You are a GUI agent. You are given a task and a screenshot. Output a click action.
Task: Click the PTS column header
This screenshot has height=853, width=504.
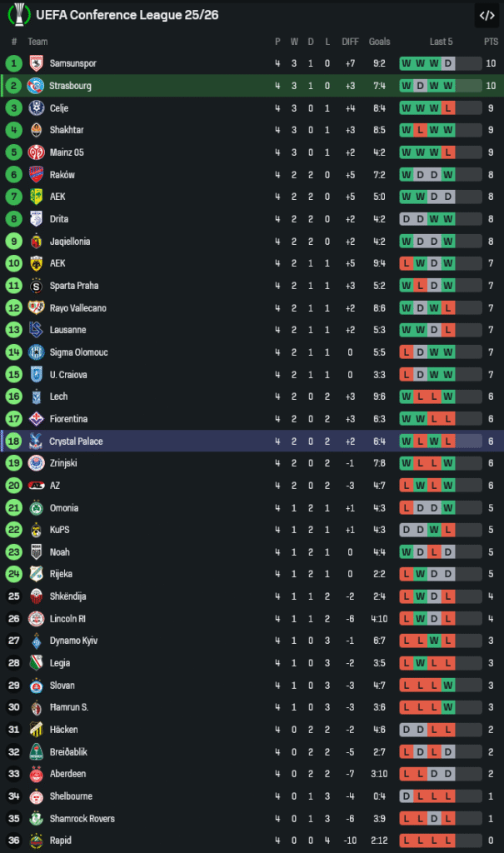click(x=491, y=42)
